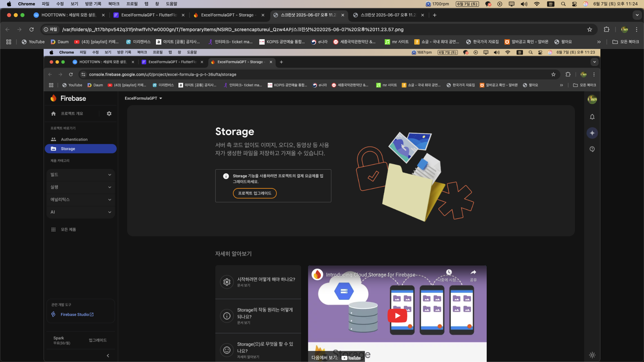Open 파일 menu in the top macOS menu bar
Screen dimensions: 644x362
pyautogui.click(x=45, y=4)
